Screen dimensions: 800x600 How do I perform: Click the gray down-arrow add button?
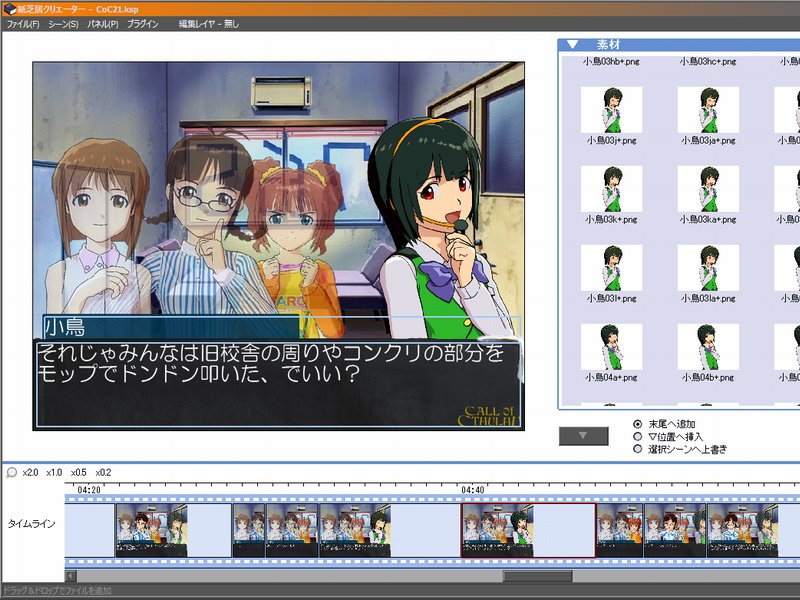coord(583,436)
